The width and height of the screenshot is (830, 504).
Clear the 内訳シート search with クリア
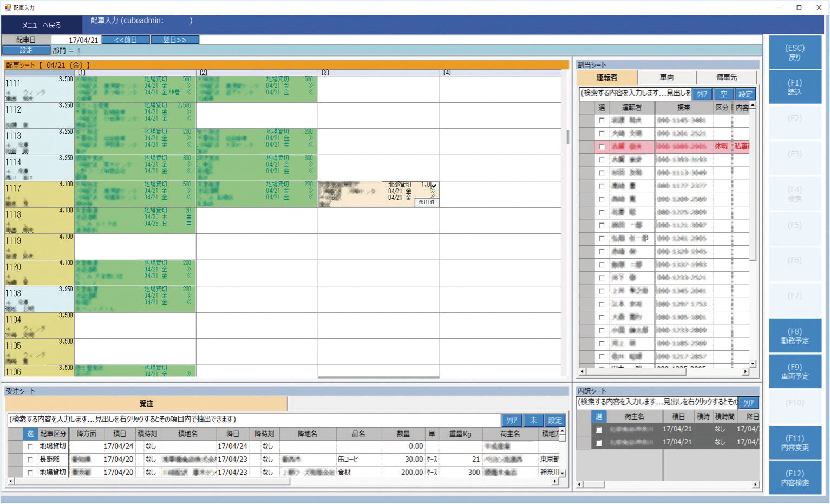pos(748,403)
